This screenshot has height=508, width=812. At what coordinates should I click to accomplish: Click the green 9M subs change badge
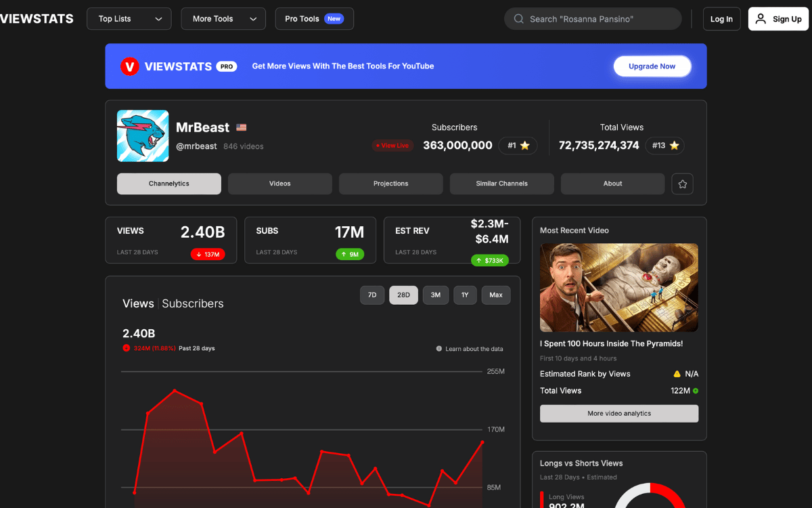pyautogui.click(x=350, y=255)
